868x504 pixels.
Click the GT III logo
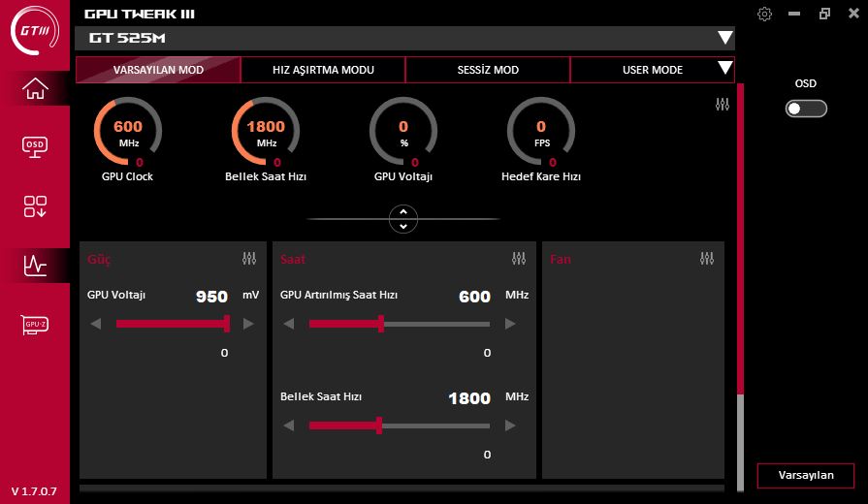[x=35, y=30]
